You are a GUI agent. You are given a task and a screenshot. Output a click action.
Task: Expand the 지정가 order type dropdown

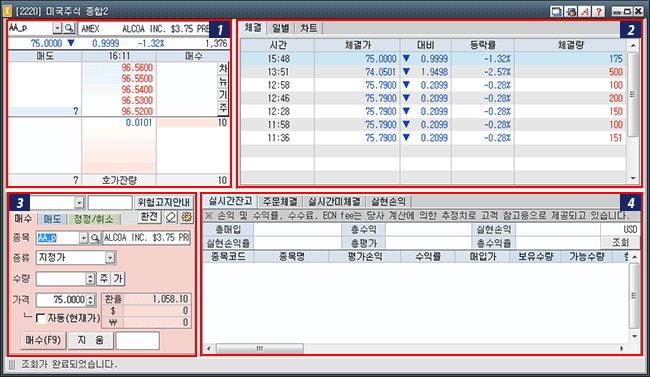pyautogui.click(x=109, y=258)
